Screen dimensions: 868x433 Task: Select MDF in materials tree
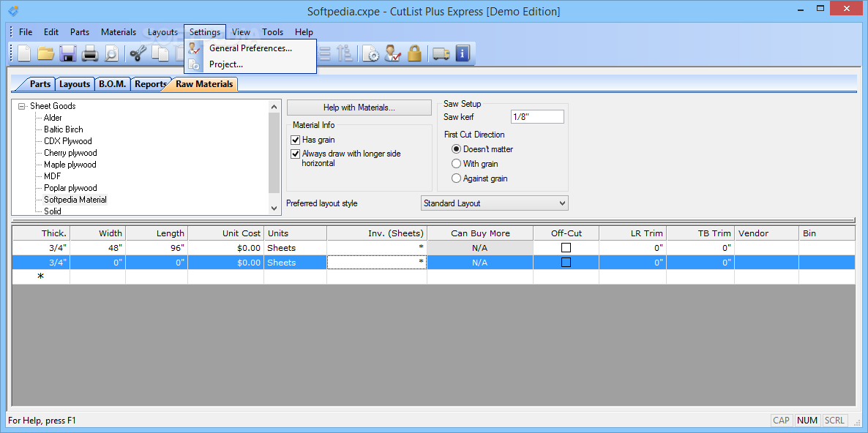tap(53, 176)
